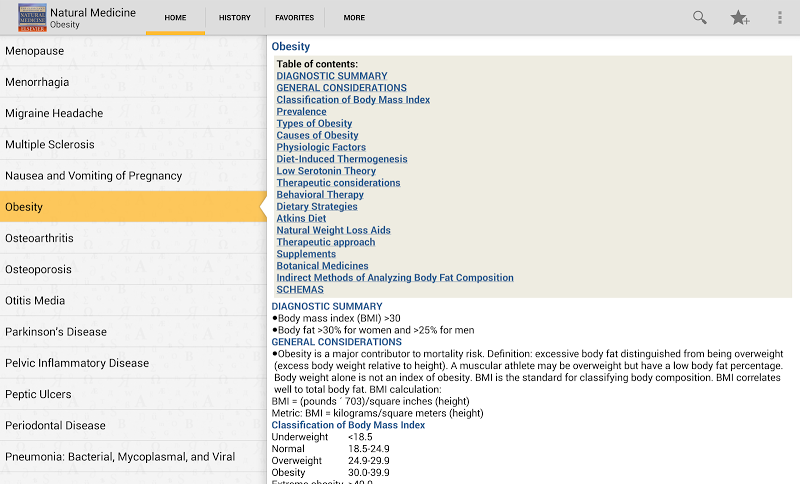Open Classification of Body Mass Index link
800x484 pixels.
click(x=353, y=99)
